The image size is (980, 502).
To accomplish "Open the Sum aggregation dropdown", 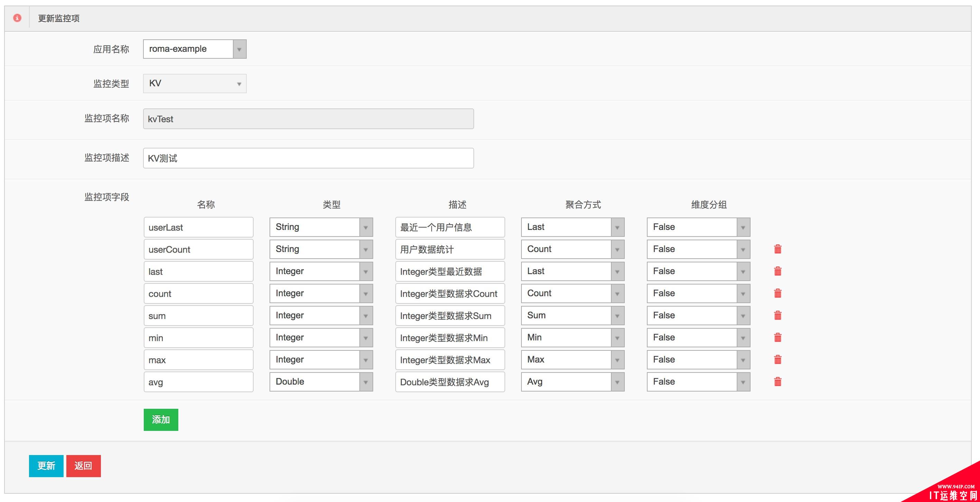I will 573,316.
